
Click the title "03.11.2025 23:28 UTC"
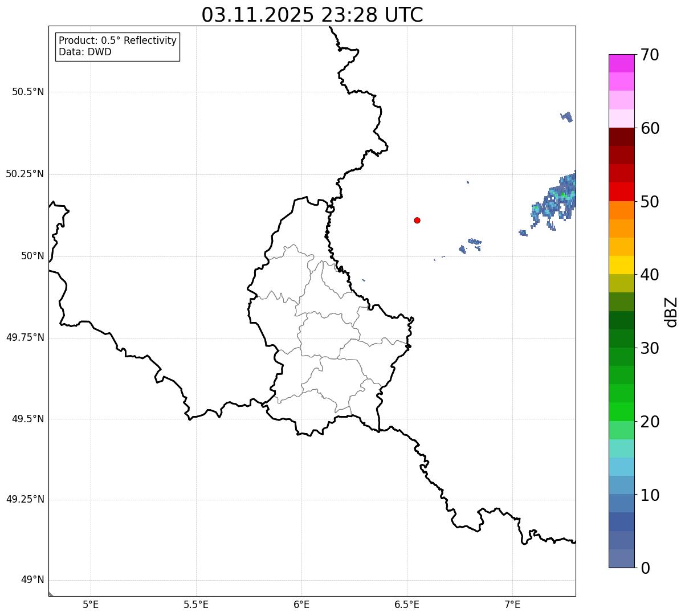click(x=312, y=15)
